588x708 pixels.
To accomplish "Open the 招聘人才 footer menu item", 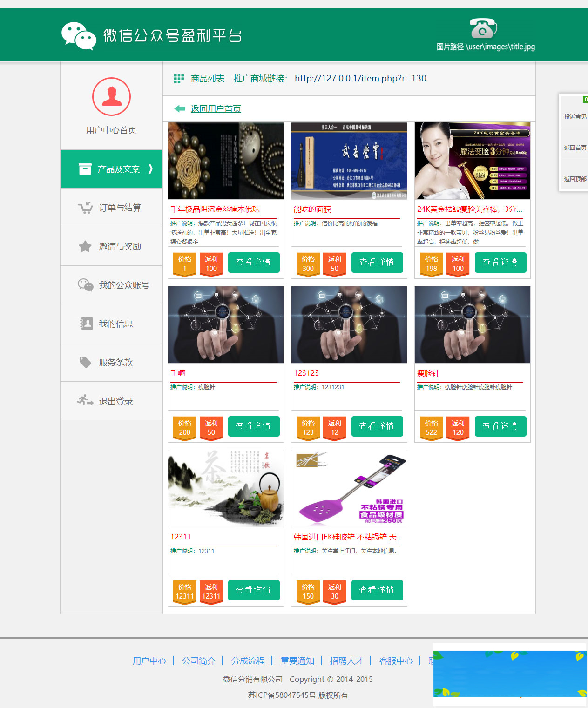I will coord(346,661).
